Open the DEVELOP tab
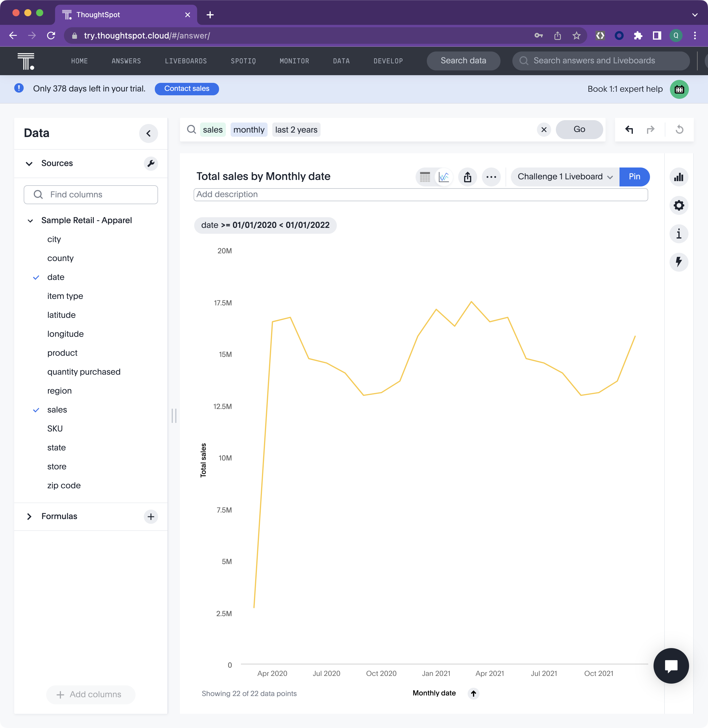The image size is (708, 728). click(388, 61)
